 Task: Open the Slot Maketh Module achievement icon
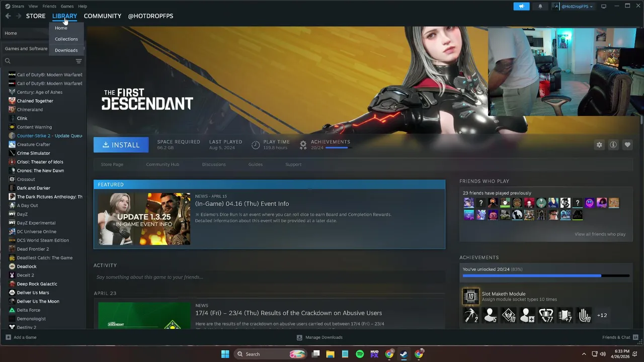click(x=471, y=297)
